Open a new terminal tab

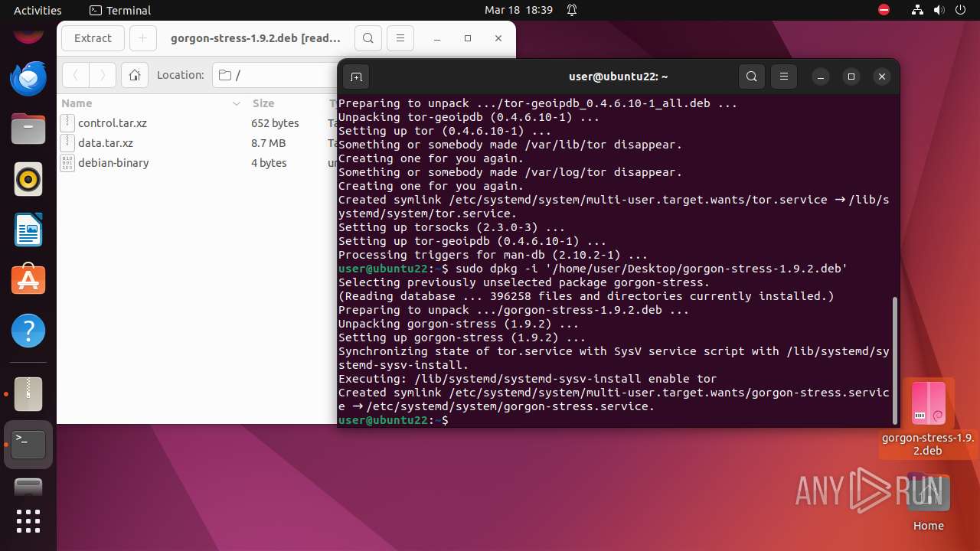coord(356,77)
